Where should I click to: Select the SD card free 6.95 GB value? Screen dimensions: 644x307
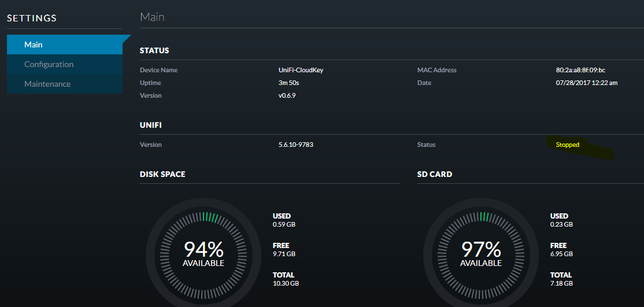[561, 254]
